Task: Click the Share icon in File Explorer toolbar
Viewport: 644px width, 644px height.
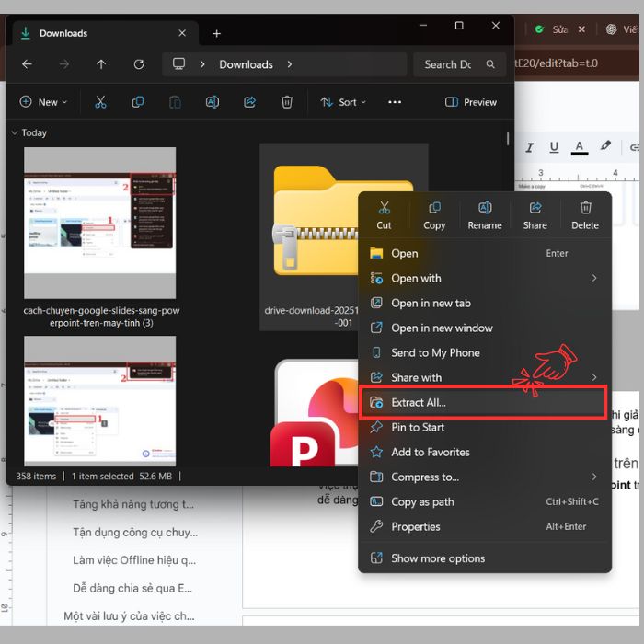Action: 249,102
